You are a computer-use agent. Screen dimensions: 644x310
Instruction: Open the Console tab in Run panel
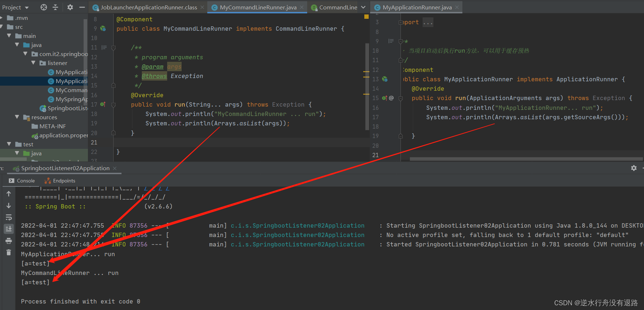pyautogui.click(x=22, y=181)
